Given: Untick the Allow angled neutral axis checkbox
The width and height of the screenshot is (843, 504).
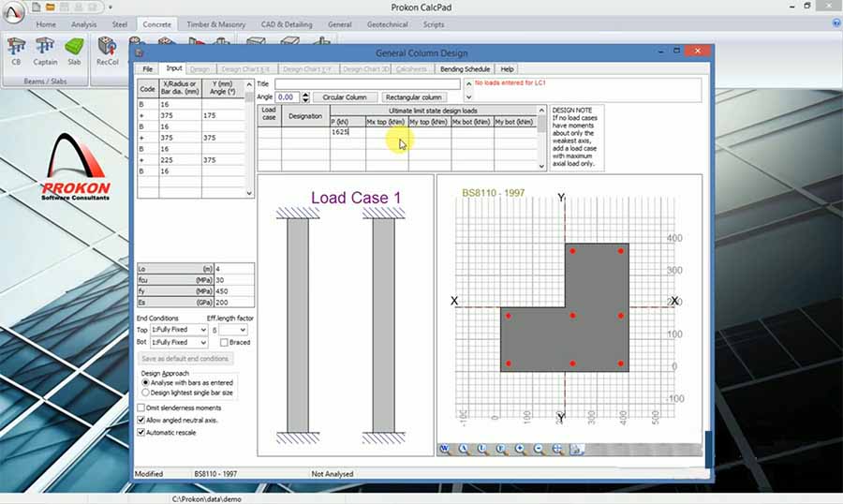Looking at the screenshot, I should 141,420.
